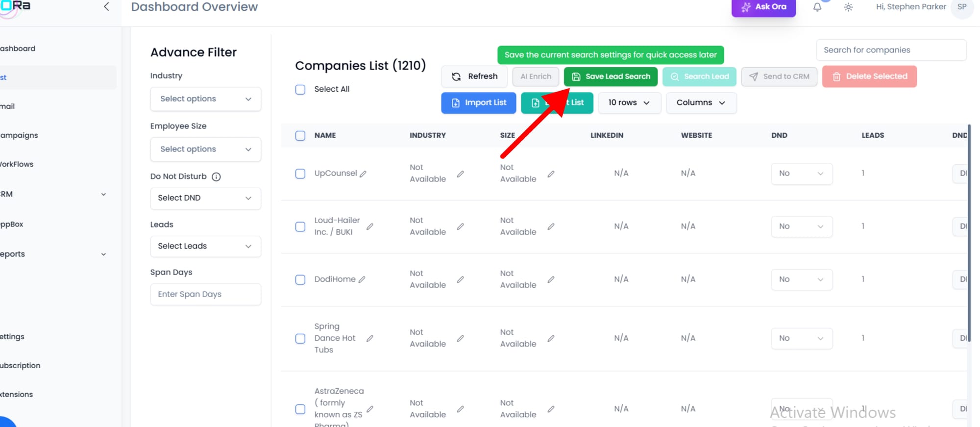Edit the DodiHome company name via pencil icon
The height and width of the screenshot is (427, 980).
tap(362, 279)
